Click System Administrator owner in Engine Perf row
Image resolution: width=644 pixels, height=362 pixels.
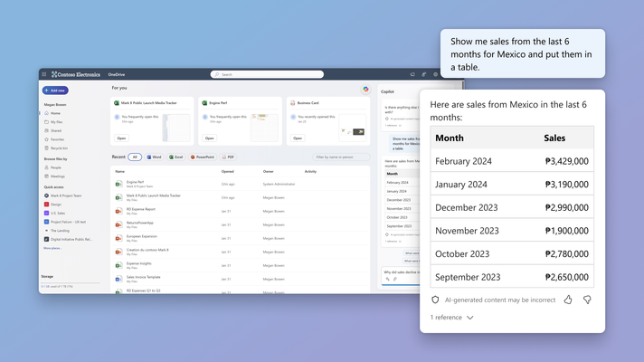coord(279,184)
